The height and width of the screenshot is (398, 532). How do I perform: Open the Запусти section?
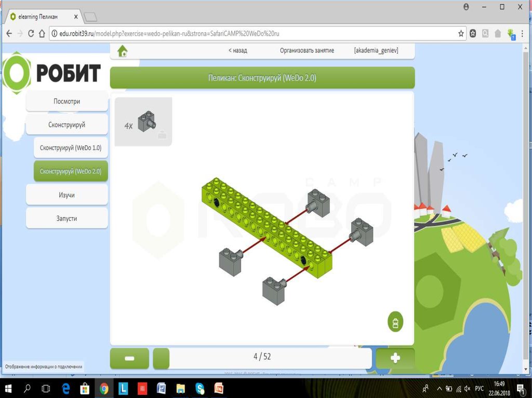pyautogui.click(x=67, y=218)
